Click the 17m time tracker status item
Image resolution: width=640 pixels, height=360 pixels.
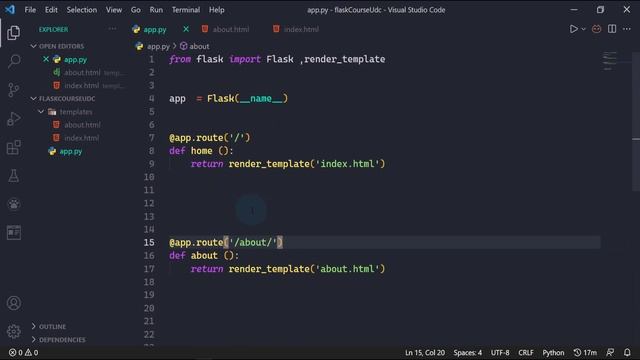[x=585, y=352]
